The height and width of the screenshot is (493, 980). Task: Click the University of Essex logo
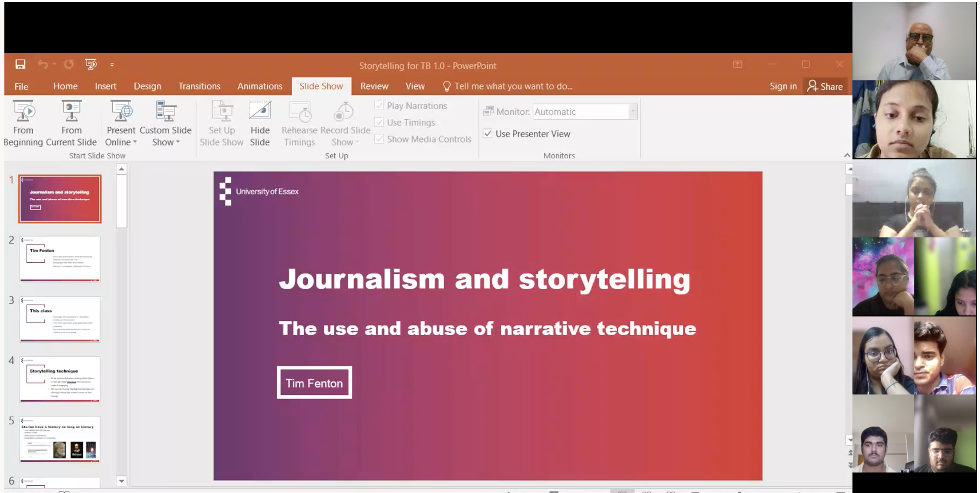(259, 191)
